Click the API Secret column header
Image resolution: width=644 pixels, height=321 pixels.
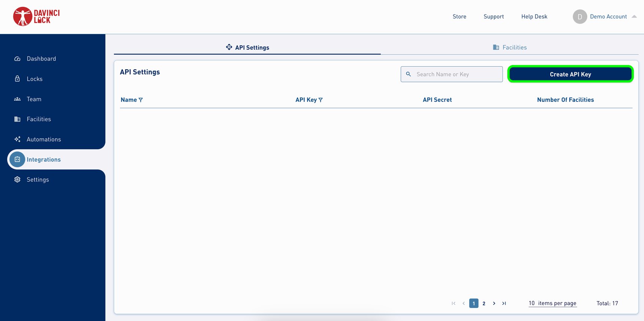coord(437,100)
